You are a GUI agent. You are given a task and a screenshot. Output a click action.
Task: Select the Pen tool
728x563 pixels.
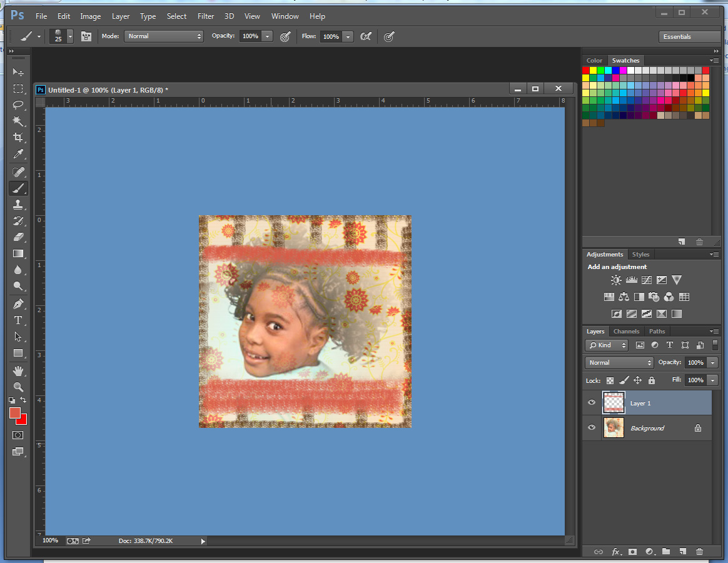click(x=18, y=304)
